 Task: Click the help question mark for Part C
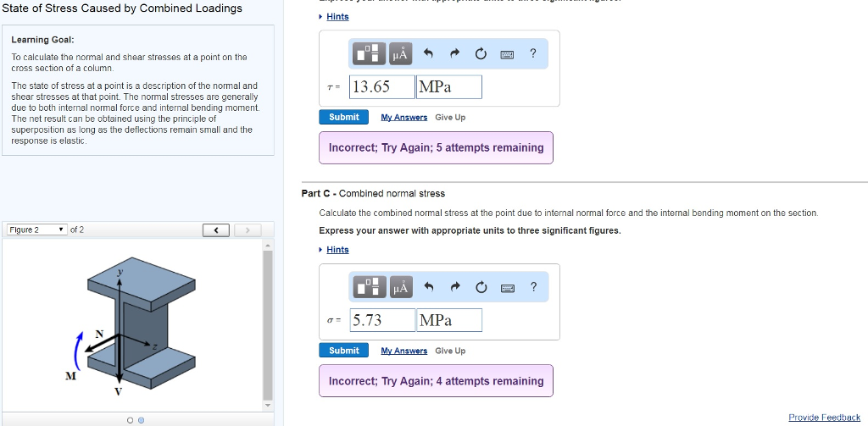coord(532,287)
